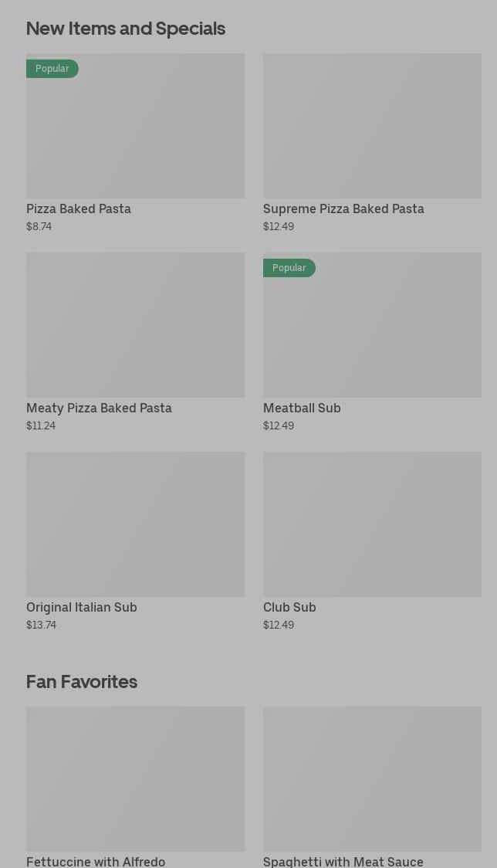The width and height of the screenshot is (497, 868).
Task: Click the $8.74 price of Pizza Baked Pasta
Action: coord(39,227)
